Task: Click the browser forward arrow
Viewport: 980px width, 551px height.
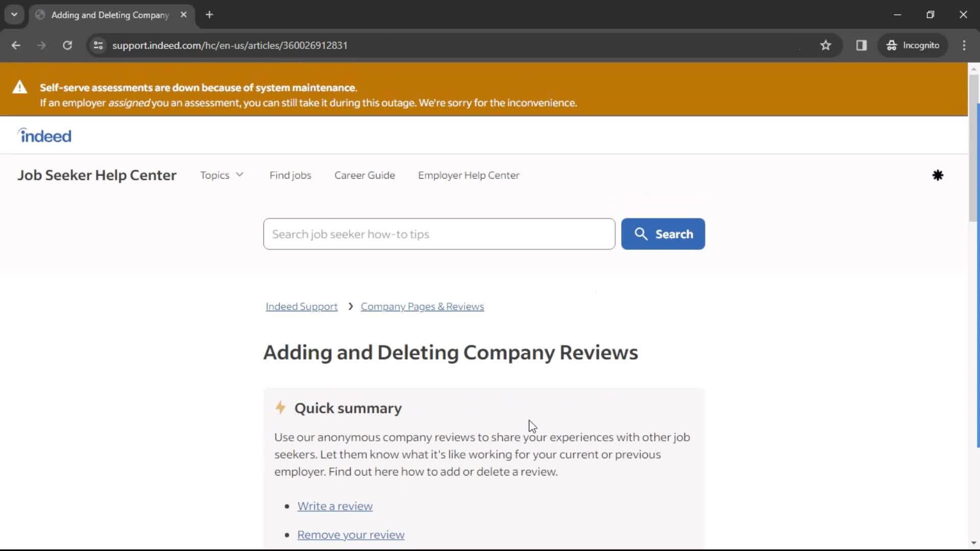Action: point(41,45)
